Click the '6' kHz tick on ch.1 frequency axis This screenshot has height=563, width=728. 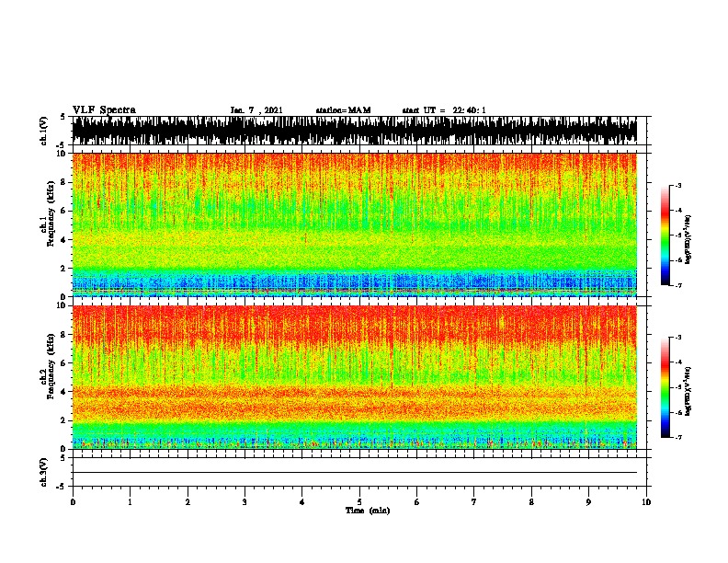[63, 211]
